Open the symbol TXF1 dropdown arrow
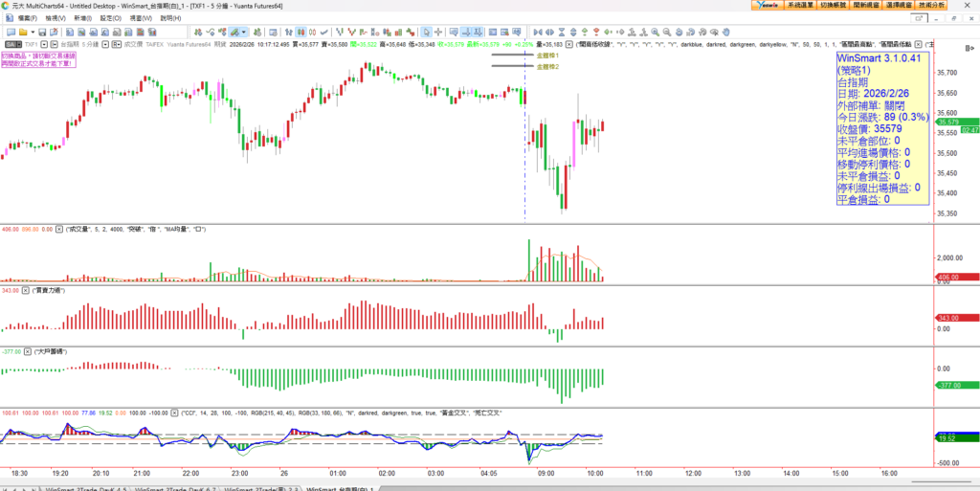 pyautogui.click(x=43, y=44)
